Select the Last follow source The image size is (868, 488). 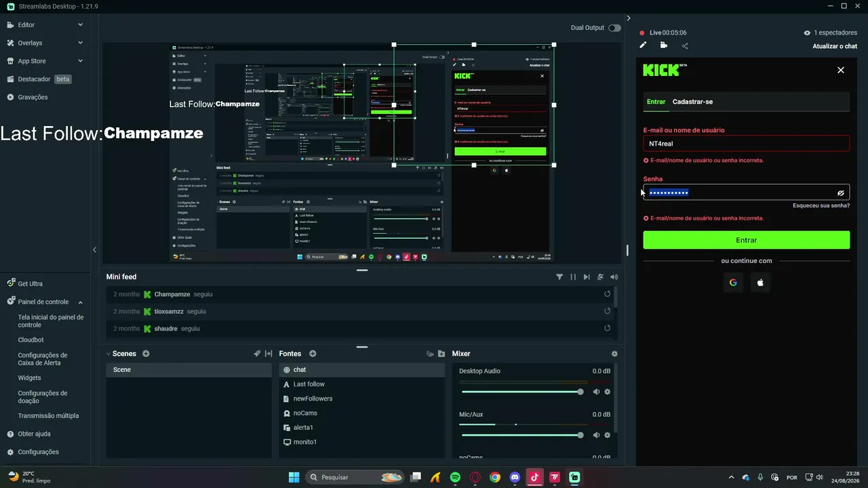[362, 384]
